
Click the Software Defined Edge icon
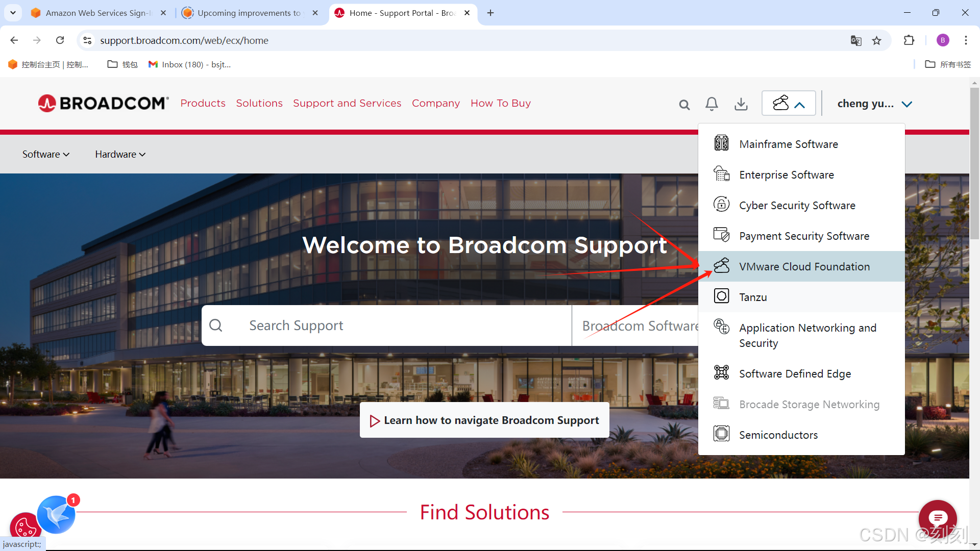[x=721, y=372]
